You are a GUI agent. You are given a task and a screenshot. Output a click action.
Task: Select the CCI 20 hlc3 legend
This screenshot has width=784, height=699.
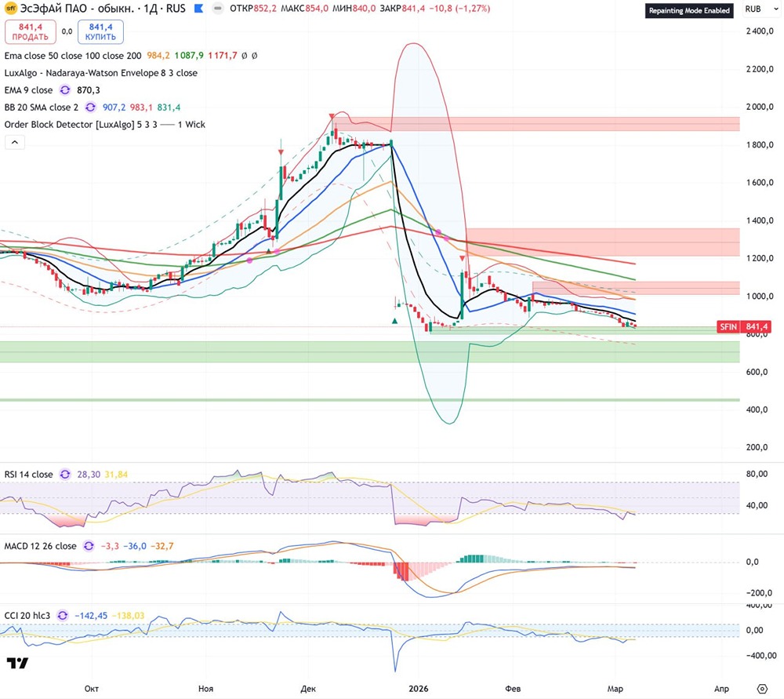click(27, 615)
